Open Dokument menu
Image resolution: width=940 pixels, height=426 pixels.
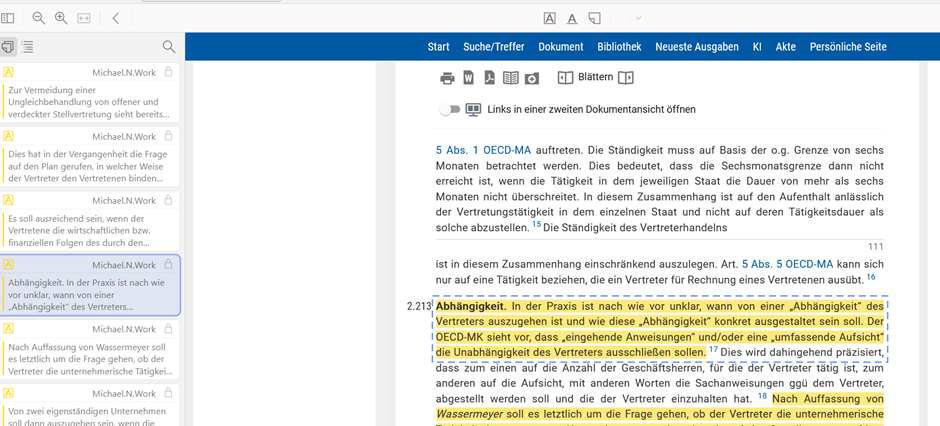click(561, 47)
